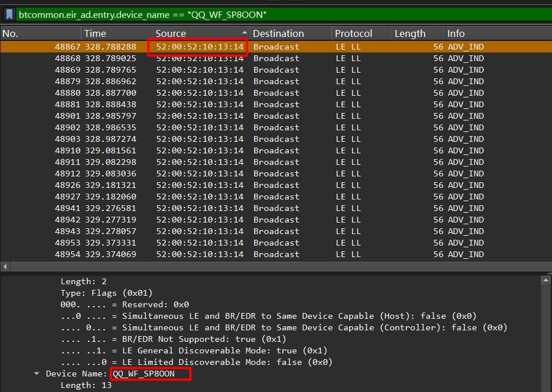Collapse the Device Name tree entry

coord(37,374)
